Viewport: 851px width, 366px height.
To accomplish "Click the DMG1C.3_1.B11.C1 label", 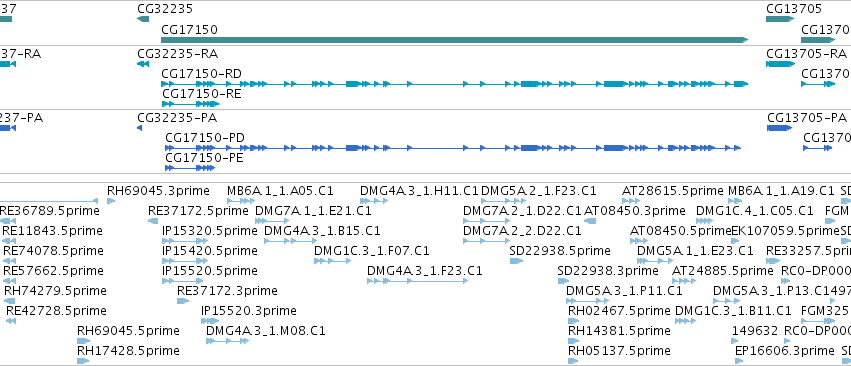I will point(733,311).
